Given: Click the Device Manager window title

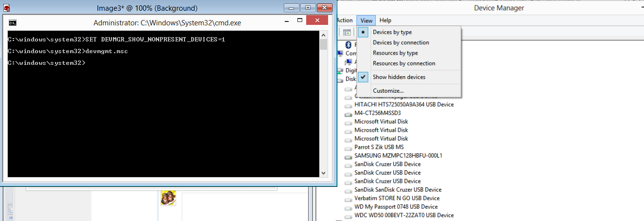Looking at the screenshot, I should pos(499,8).
